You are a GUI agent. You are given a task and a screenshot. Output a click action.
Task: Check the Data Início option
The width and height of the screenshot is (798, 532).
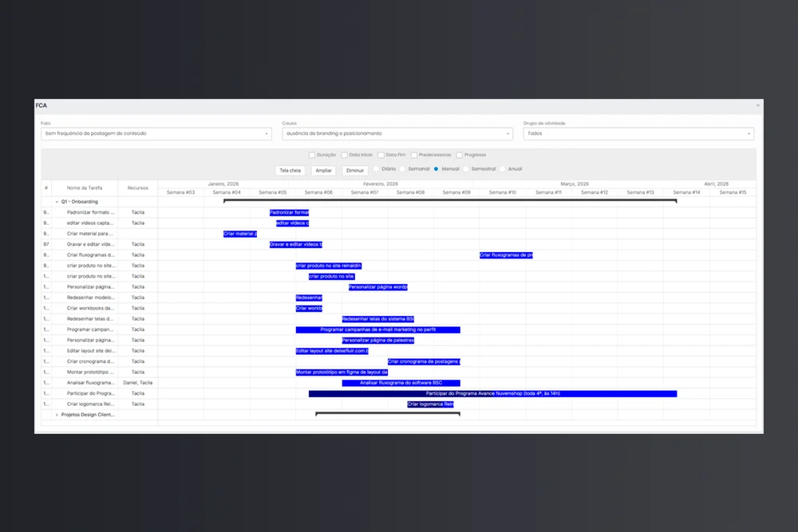(x=345, y=155)
